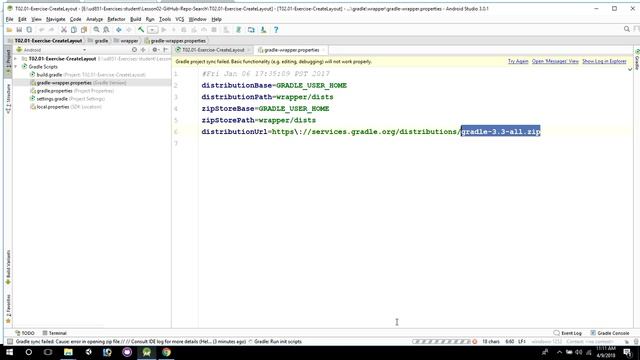Click the Help question mark icon
Screen dimensions: 640x360
pos(276,30)
